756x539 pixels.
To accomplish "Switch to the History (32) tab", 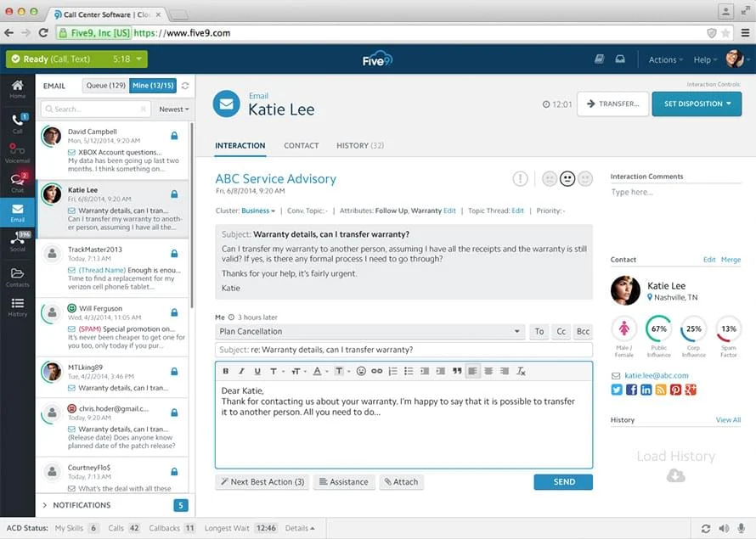I will [360, 145].
